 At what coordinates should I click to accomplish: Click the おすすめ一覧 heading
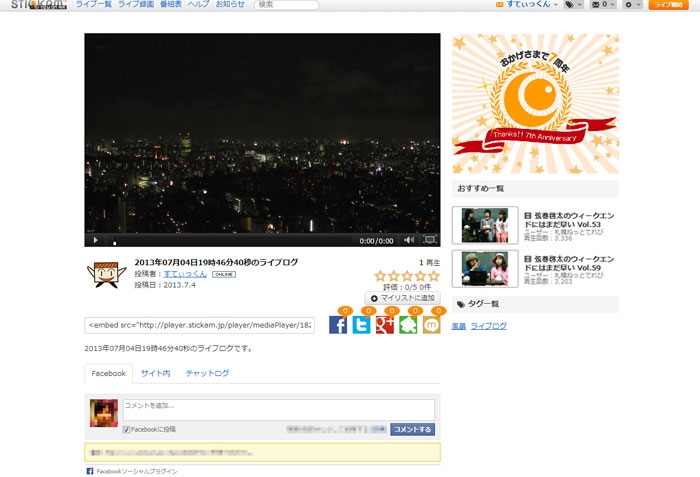point(480,188)
